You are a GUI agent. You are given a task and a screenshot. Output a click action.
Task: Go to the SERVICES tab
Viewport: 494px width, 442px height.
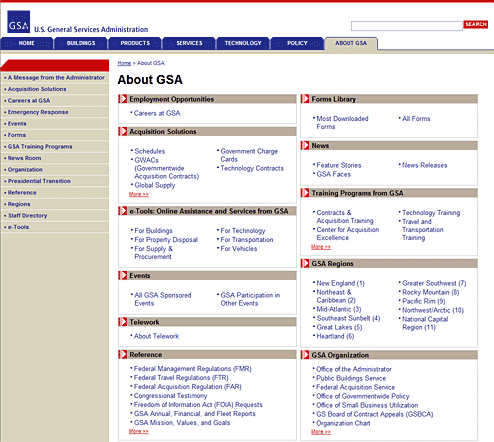click(x=189, y=43)
